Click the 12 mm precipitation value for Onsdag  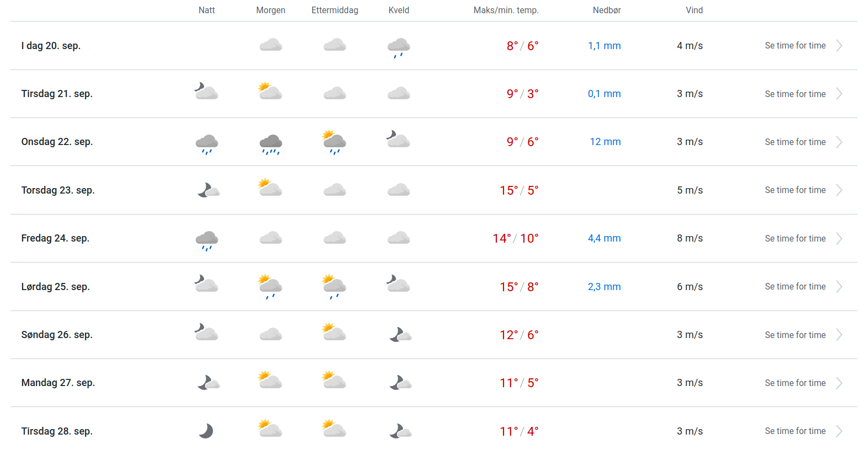point(605,142)
